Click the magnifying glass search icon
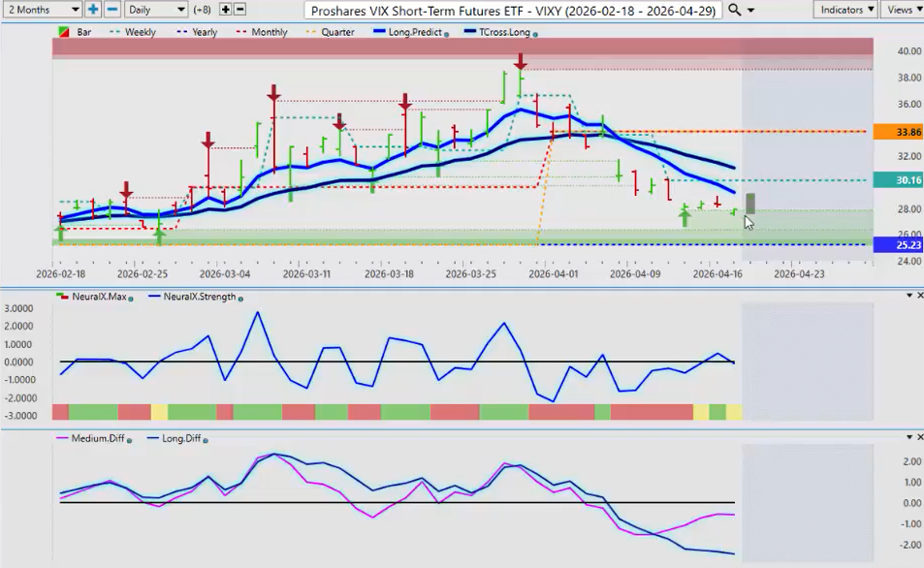The height and width of the screenshot is (568, 924). pyautogui.click(x=735, y=9)
